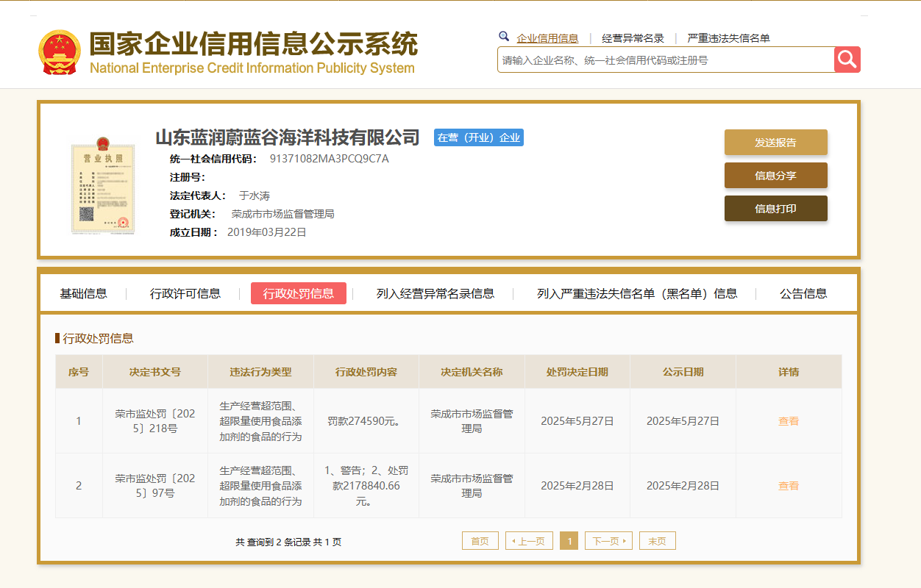921x588 pixels.
Task: Go to first page with 首页
Action: [480, 541]
